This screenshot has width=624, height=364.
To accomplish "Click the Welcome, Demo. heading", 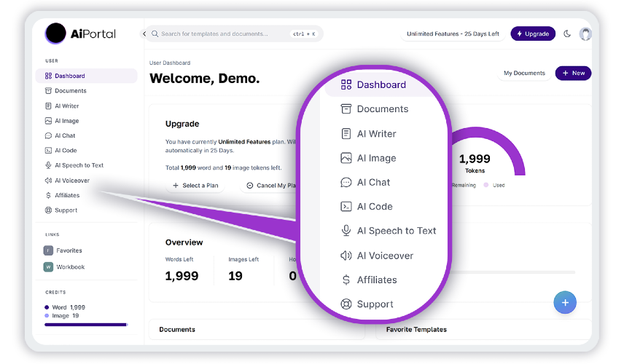I will pyautogui.click(x=205, y=79).
